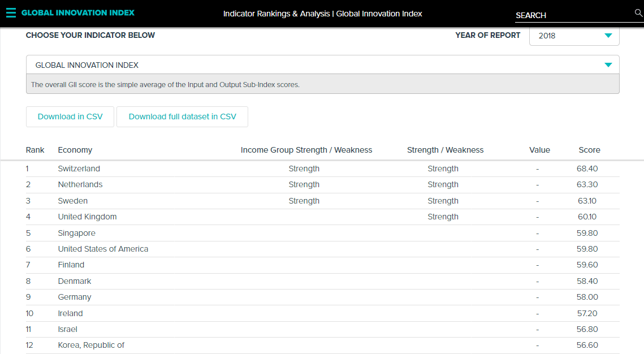Select Singapore in the rankings list

pyautogui.click(x=76, y=233)
